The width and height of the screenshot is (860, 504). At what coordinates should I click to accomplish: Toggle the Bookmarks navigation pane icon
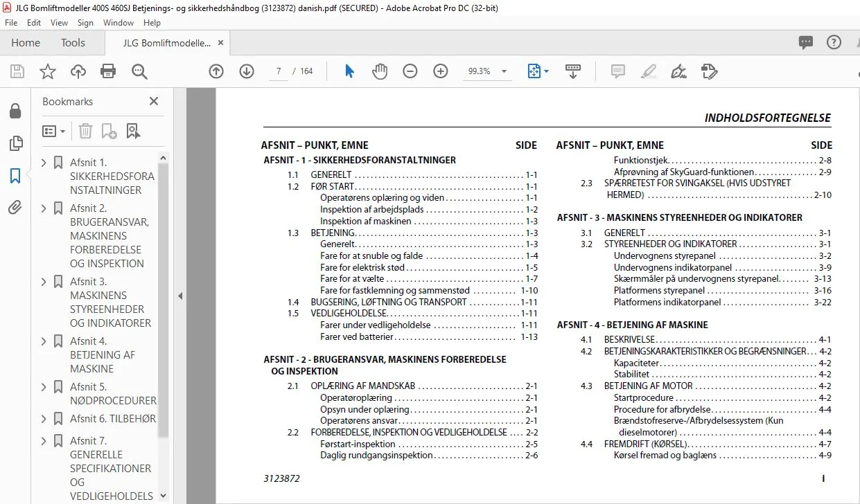tap(15, 176)
